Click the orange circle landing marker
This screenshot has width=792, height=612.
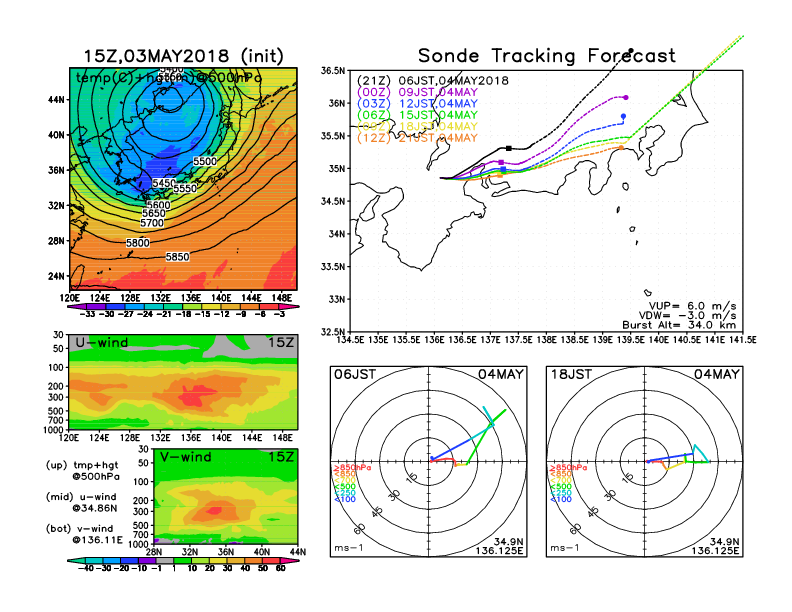click(x=621, y=148)
